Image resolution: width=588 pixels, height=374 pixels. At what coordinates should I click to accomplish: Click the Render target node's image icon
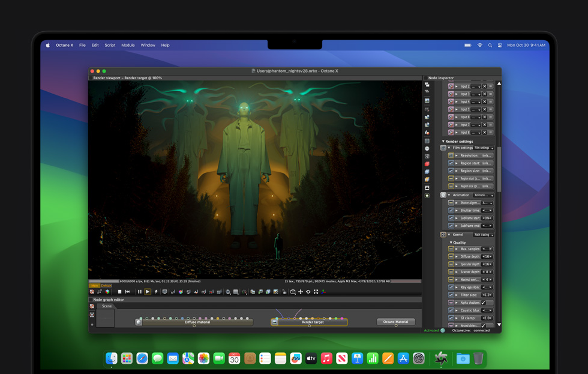tap(275, 322)
